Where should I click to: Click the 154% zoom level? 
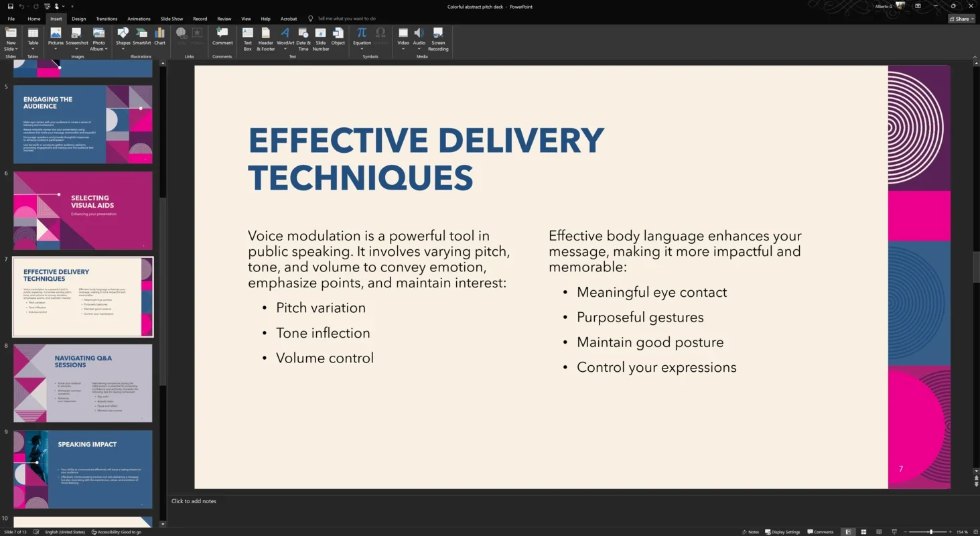click(962, 532)
